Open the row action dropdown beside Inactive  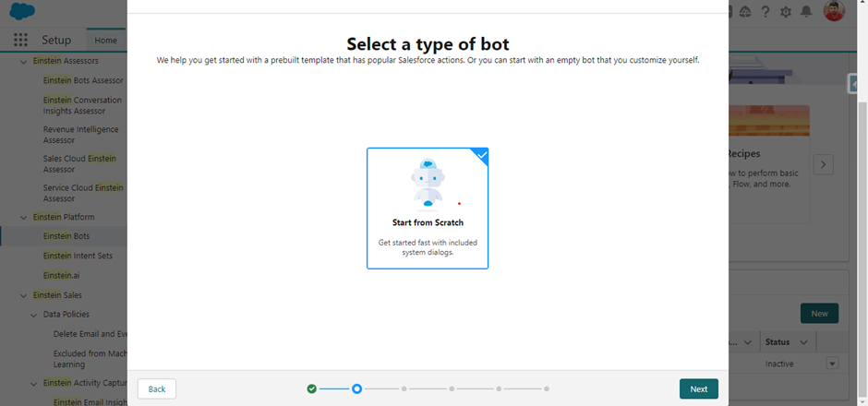[832, 364]
